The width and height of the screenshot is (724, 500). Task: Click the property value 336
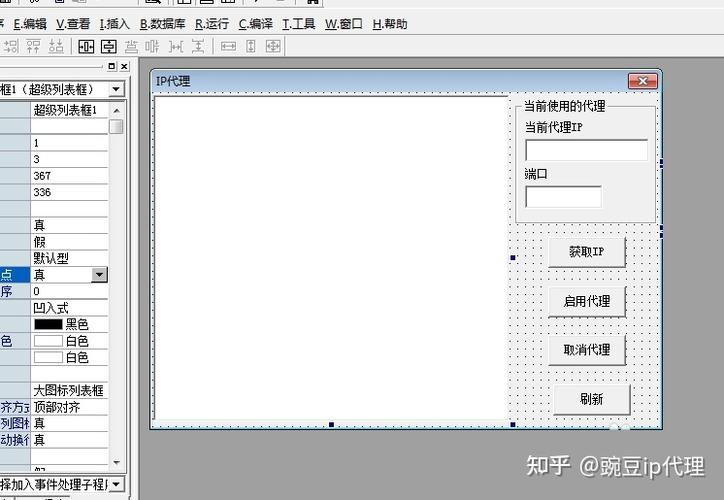69,192
